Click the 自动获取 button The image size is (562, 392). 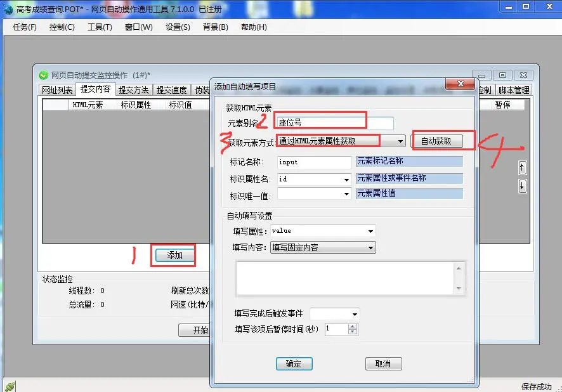point(436,141)
